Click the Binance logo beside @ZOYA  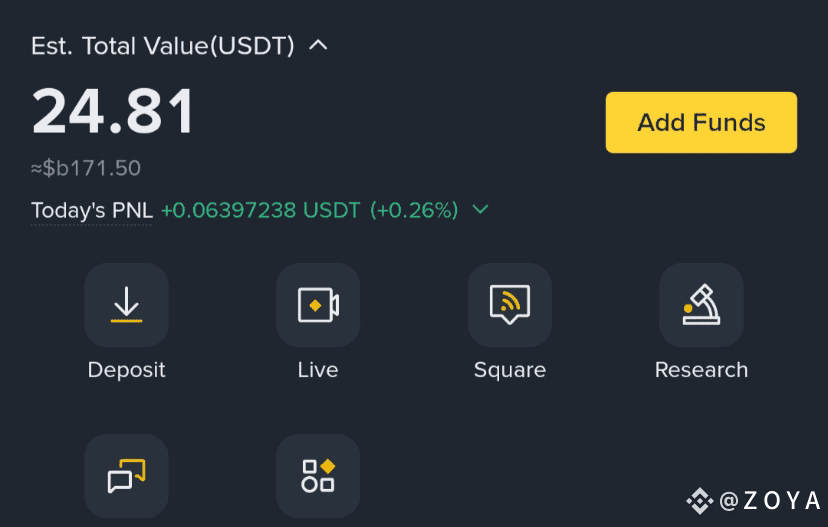point(700,501)
